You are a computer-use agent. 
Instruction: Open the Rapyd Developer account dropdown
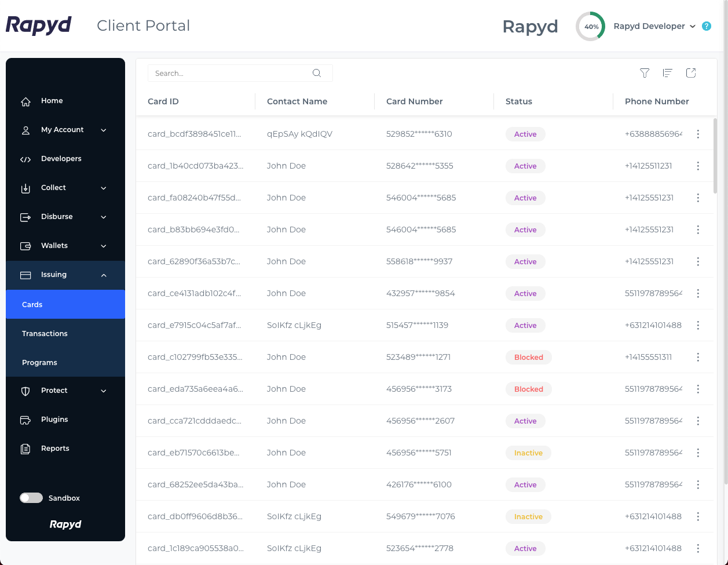654,26
